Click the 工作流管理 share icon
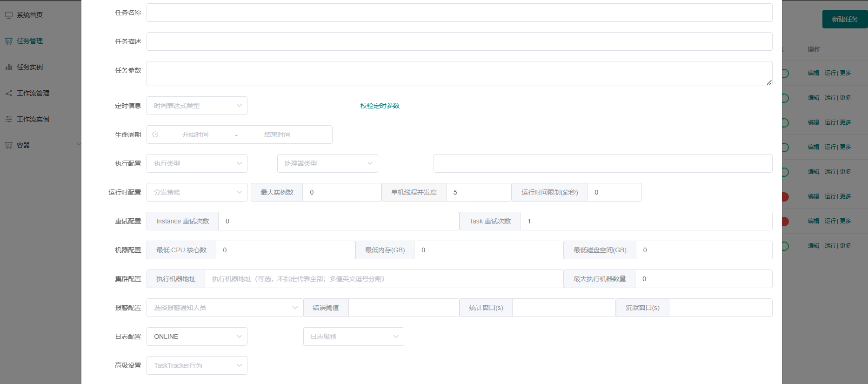Viewport: 868px width, 384px height. pyautogui.click(x=9, y=93)
